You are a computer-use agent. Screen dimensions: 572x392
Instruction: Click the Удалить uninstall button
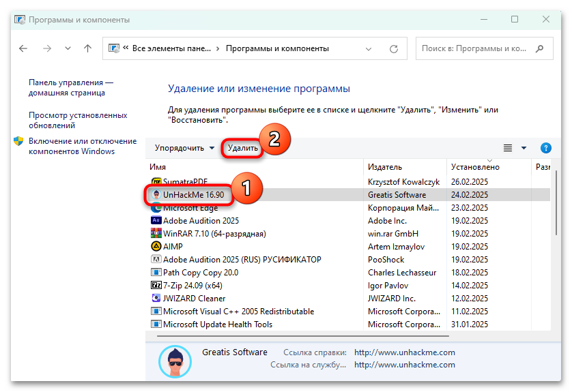[x=242, y=148]
